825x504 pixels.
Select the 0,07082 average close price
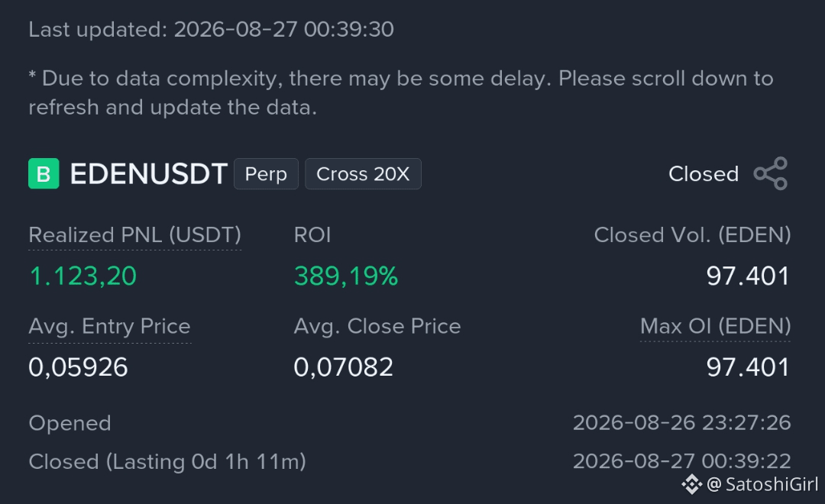tap(343, 367)
